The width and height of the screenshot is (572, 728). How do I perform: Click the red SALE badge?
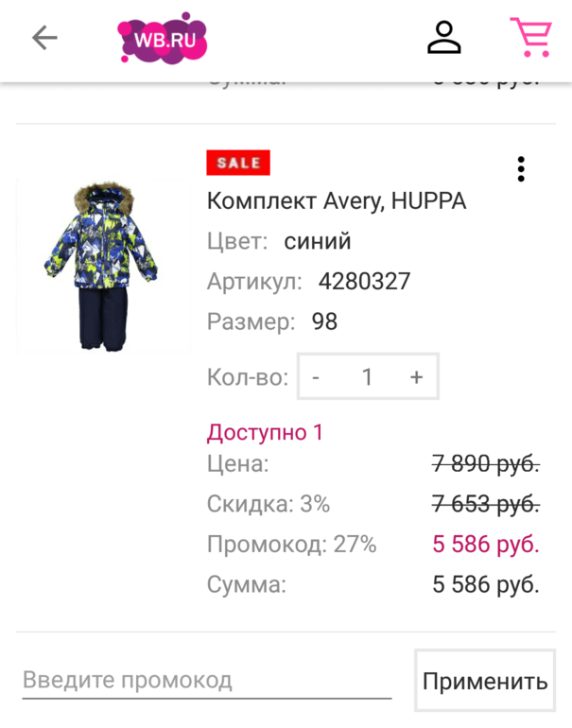238,163
